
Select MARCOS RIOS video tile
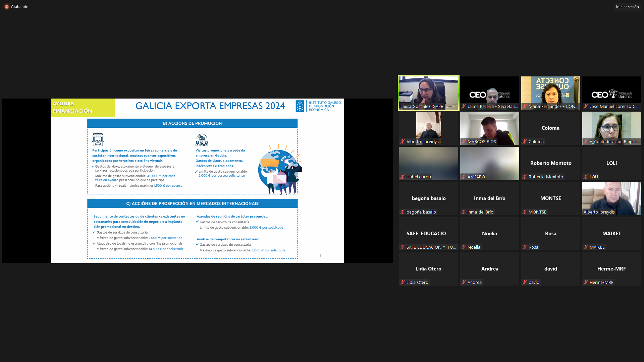489,128
